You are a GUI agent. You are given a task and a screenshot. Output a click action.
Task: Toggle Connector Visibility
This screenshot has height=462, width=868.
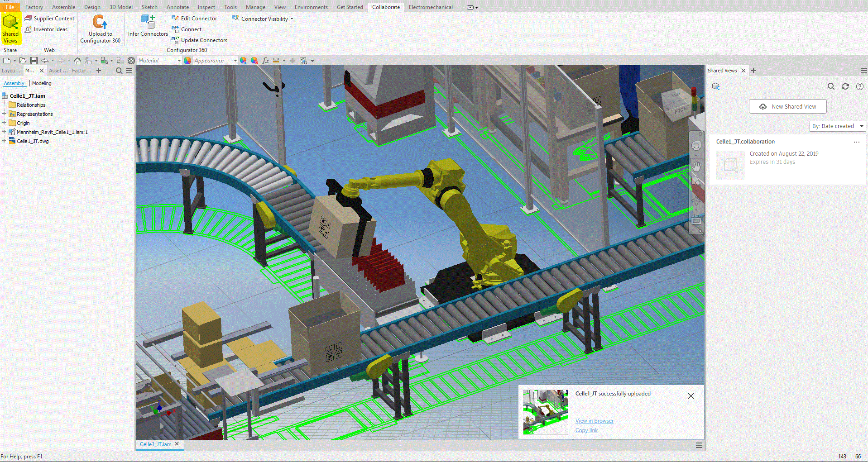point(262,19)
